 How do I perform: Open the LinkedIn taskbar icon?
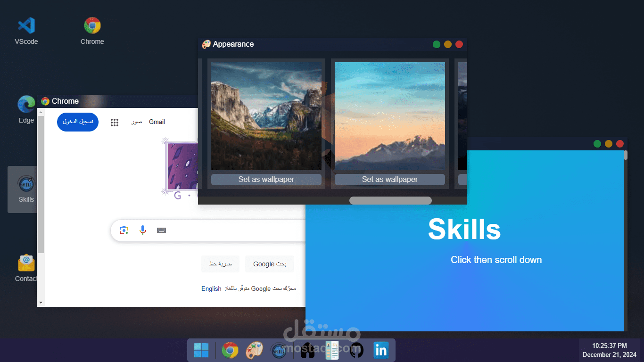pos(381,350)
